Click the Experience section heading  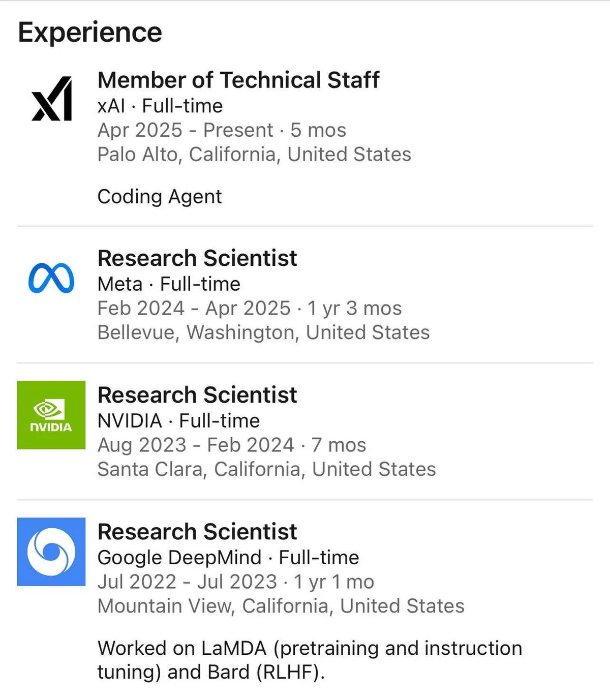coord(90,33)
